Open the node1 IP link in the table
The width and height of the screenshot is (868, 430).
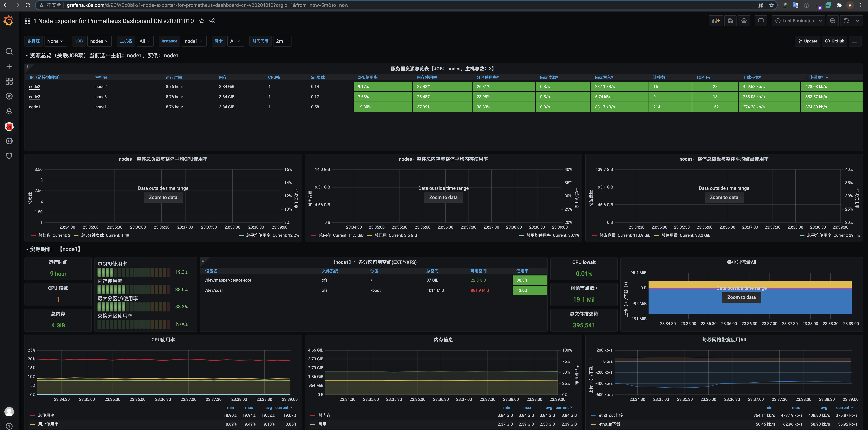(x=34, y=107)
